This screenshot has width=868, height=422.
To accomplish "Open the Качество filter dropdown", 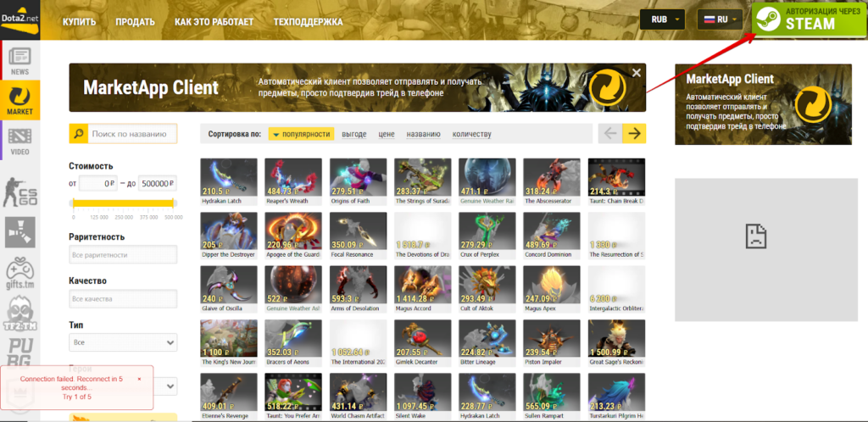I will pos(123,298).
